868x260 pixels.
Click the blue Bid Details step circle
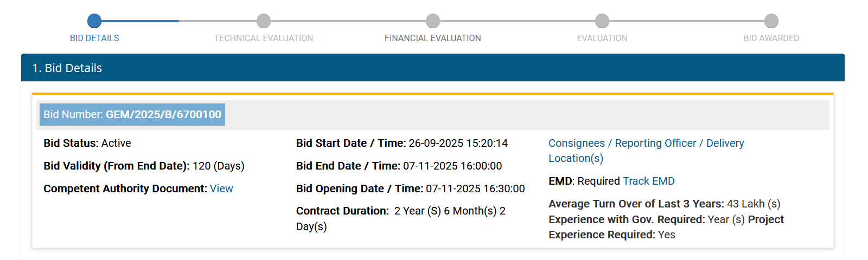[x=94, y=21]
